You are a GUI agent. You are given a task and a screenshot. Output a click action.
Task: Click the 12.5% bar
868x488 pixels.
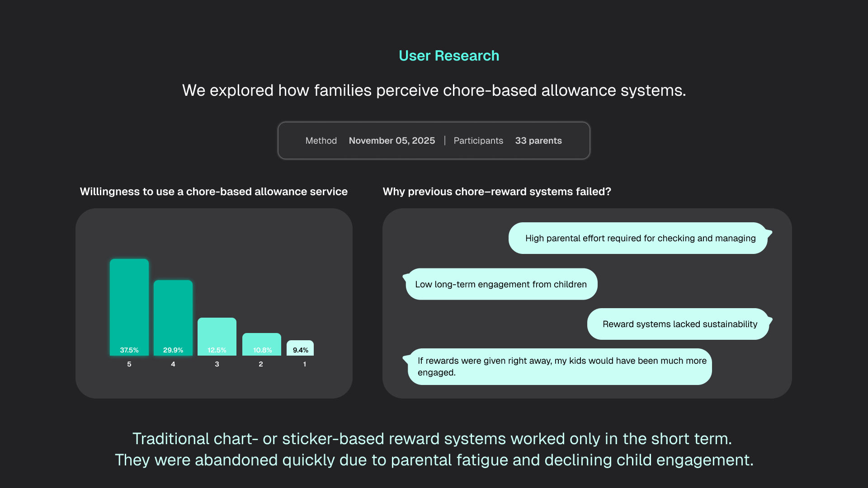217,337
